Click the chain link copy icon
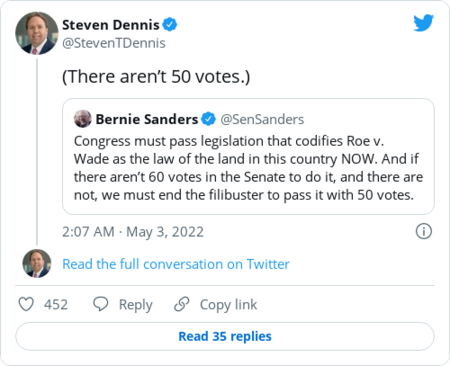The width and height of the screenshot is (450, 366). pos(182,304)
